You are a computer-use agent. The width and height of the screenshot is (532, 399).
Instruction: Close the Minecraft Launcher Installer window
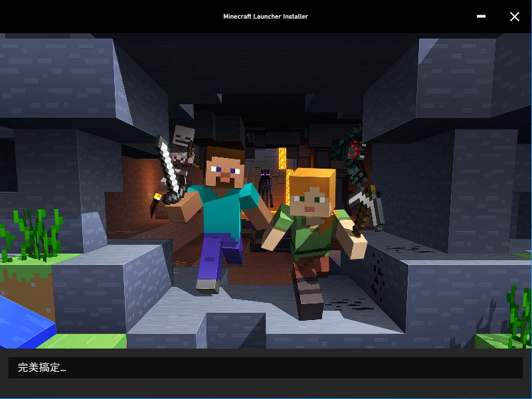(x=514, y=17)
